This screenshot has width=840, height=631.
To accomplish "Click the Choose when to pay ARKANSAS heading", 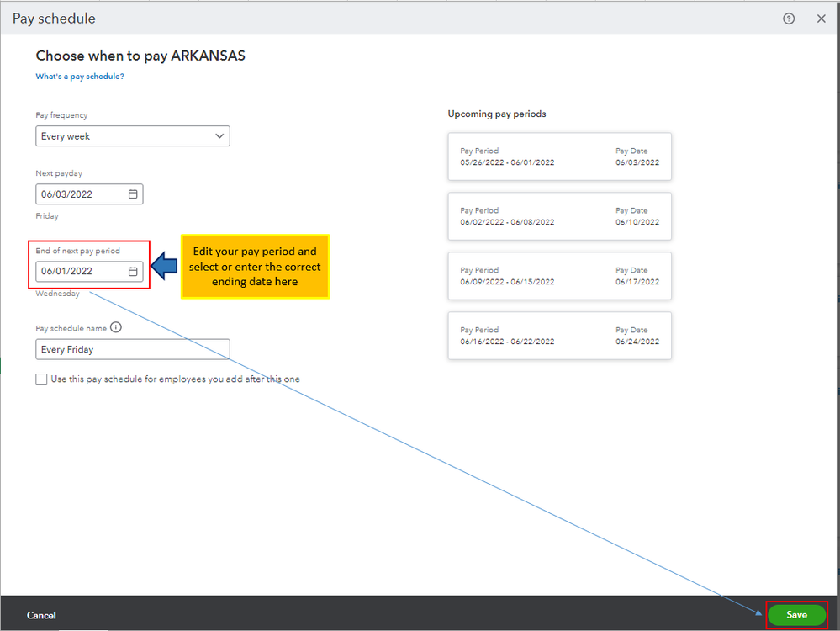I will [x=140, y=56].
